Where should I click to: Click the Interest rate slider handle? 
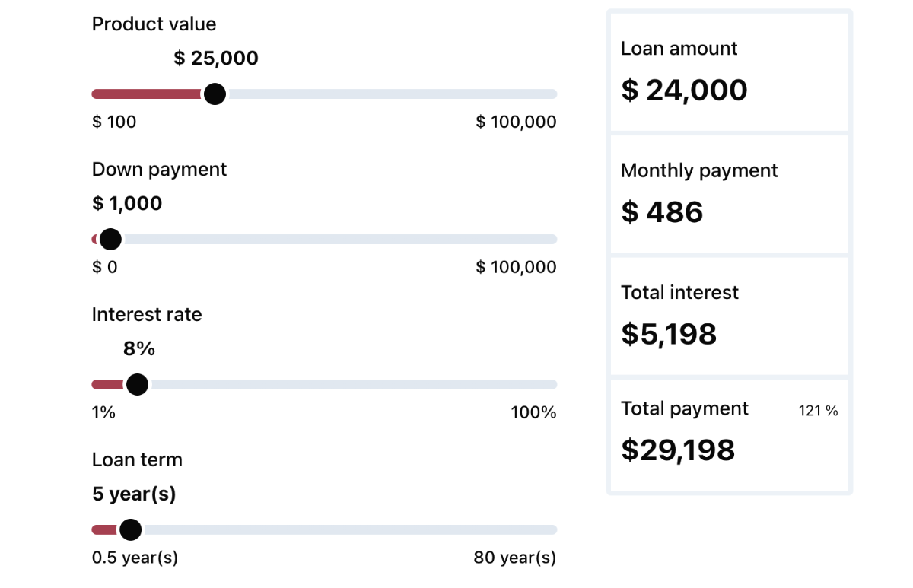coord(137,385)
